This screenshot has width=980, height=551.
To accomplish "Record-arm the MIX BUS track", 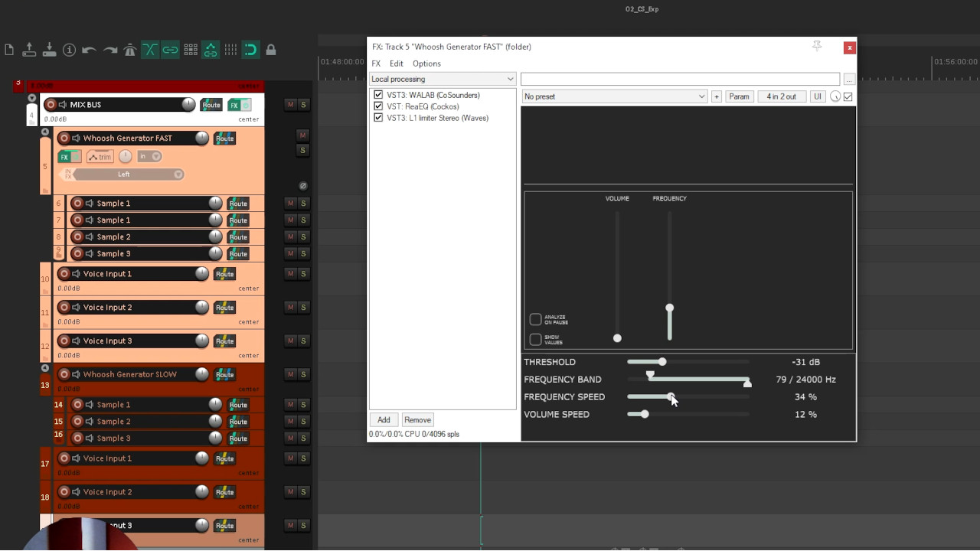I will coord(51,105).
